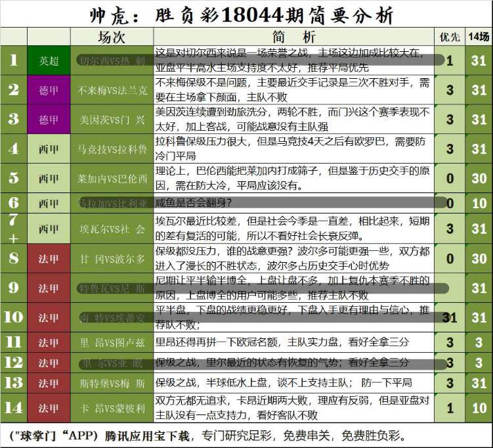493x448 pixels.
Task: Click the footer text about 球掌门 APP
Action: click(207, 436)
